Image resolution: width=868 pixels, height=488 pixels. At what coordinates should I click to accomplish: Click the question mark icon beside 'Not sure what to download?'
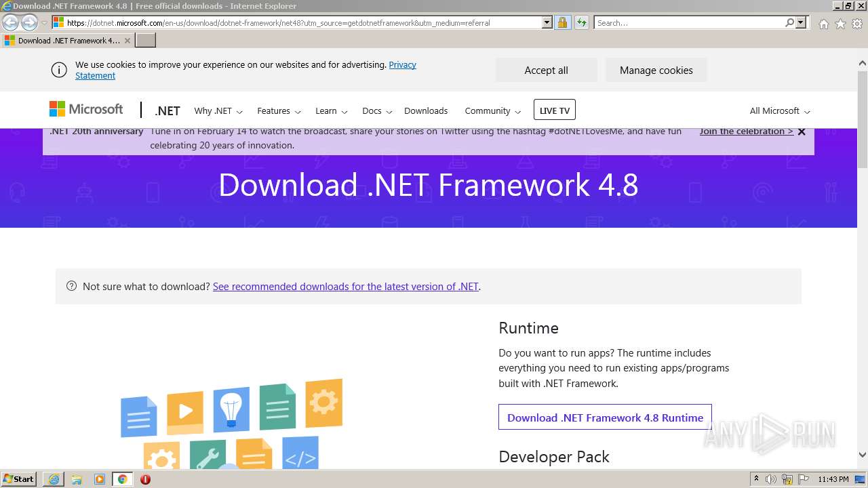pos(71,286)
